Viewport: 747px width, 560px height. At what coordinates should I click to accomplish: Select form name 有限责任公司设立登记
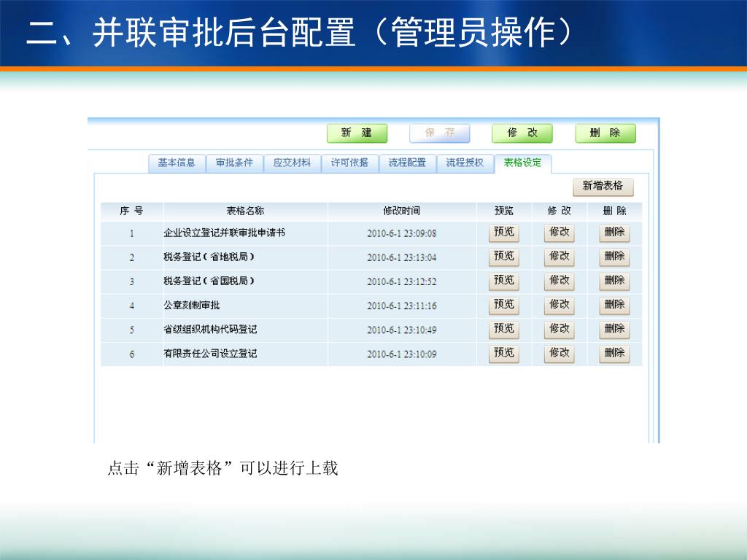(x=210, y=354)
